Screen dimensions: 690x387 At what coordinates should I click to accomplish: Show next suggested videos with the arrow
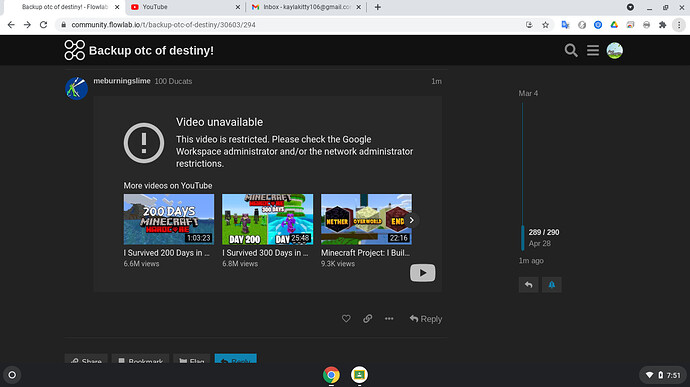point(411,220)
